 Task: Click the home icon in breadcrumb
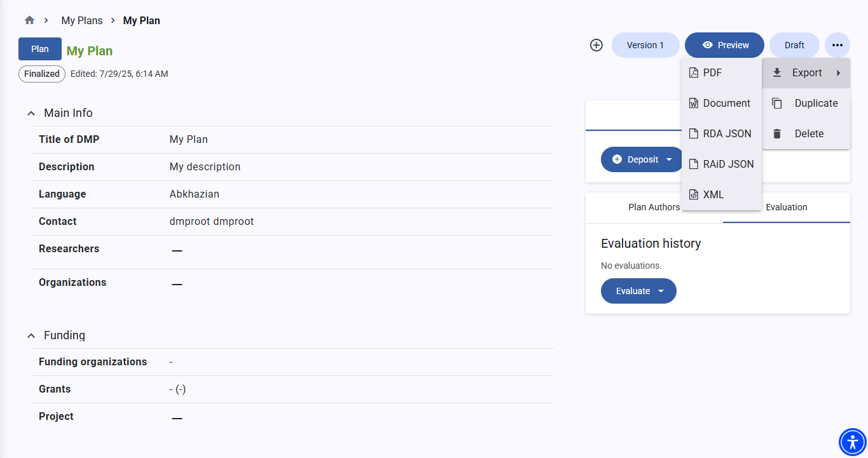pos(29,20)
